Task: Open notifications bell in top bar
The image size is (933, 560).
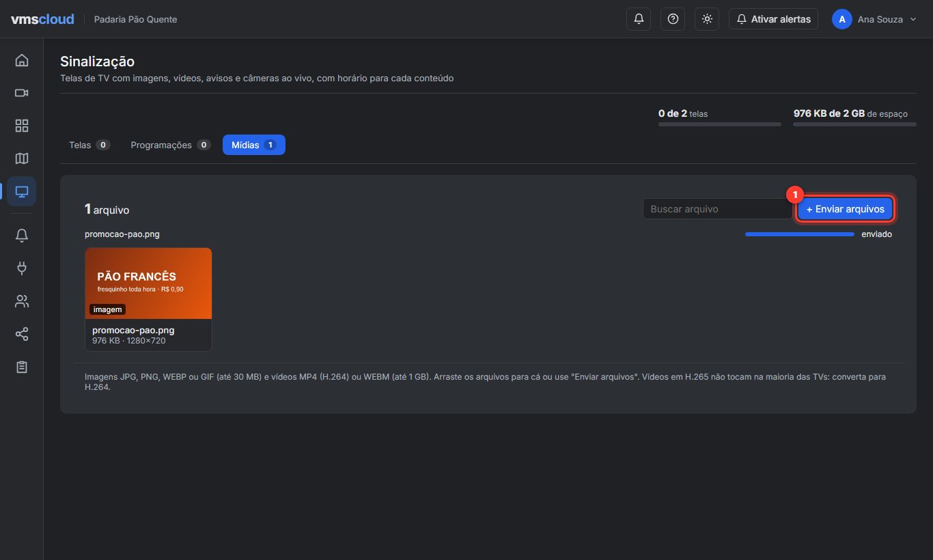Action: coord(639,19)
